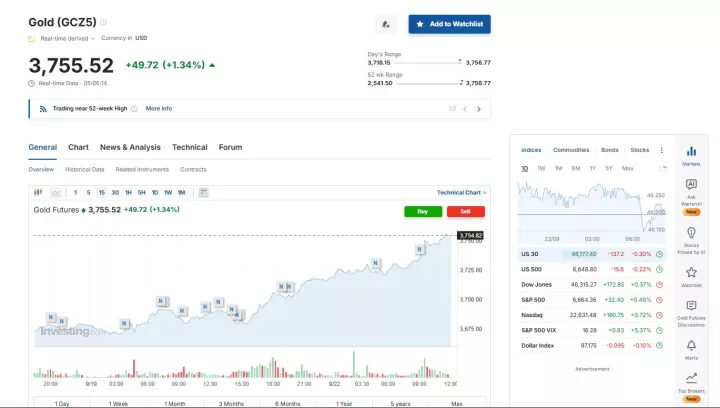720x408 pixels.
Task: Go to next insight with right arrow
Action: click(479, 109)
